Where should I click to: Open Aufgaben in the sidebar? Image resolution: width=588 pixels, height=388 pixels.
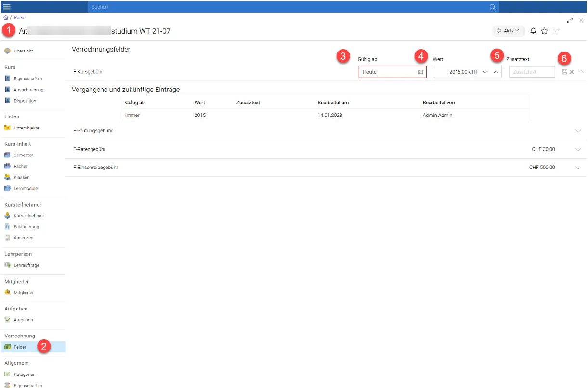(x=23, y=320)
